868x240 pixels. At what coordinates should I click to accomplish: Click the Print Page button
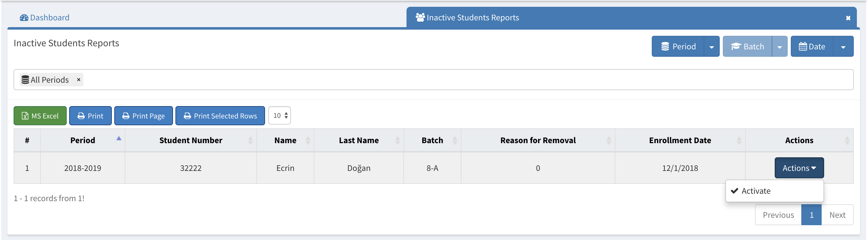144,116
